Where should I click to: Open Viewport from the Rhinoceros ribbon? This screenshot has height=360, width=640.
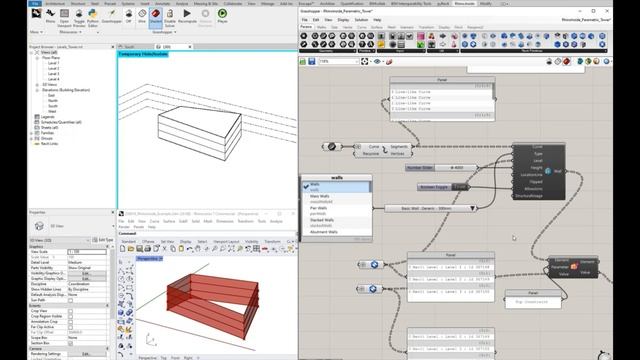click(64, 16)
